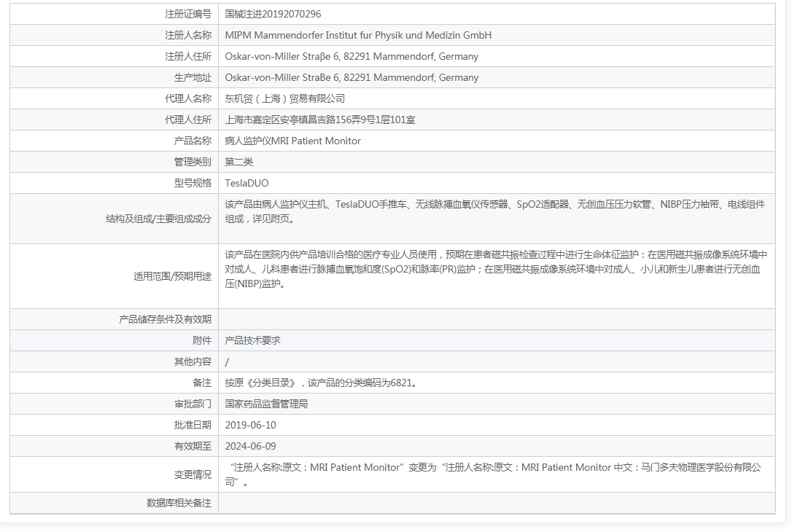Select the 审批部门 label
The height and width of the screenshot is (532, 800).
pos(193,404)
